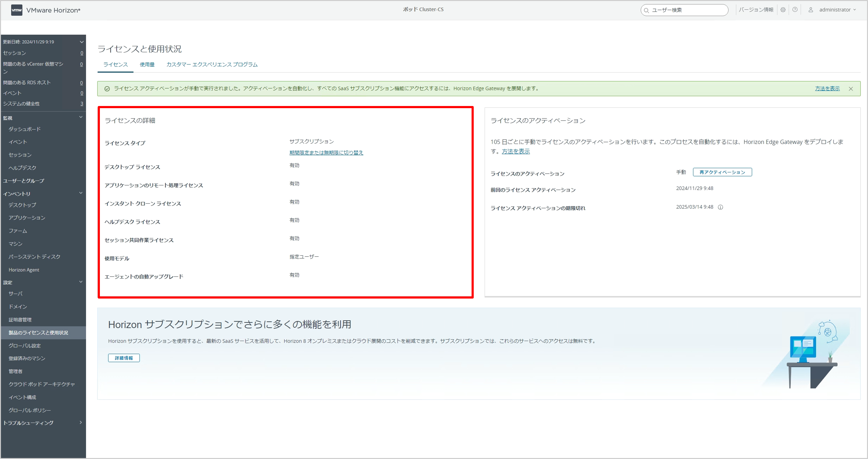Click the イベント count in status panel
The width and height of the screenshot is (868, 459).
(82, 93)
